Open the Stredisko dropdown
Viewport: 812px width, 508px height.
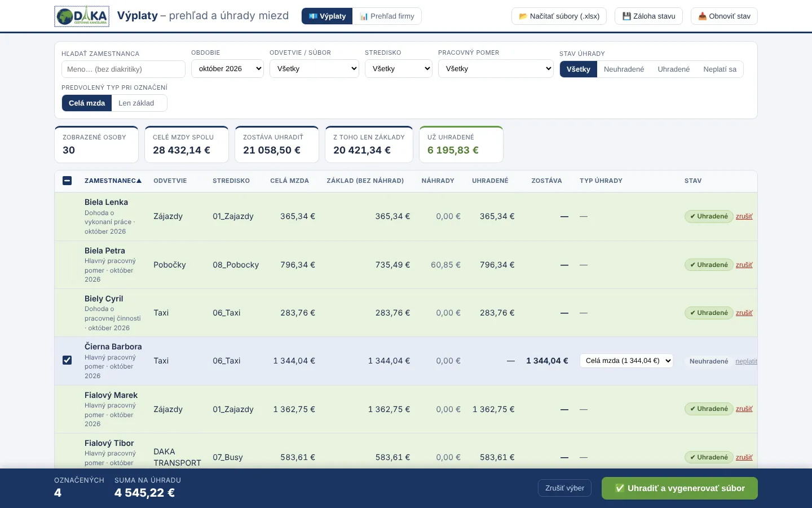click(399, 69)
